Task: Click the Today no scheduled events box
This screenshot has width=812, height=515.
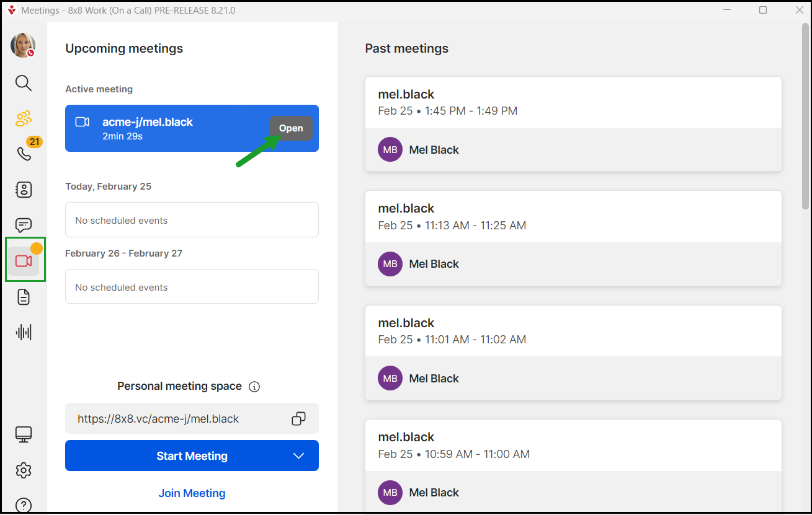Action: [x=192, y=220]
